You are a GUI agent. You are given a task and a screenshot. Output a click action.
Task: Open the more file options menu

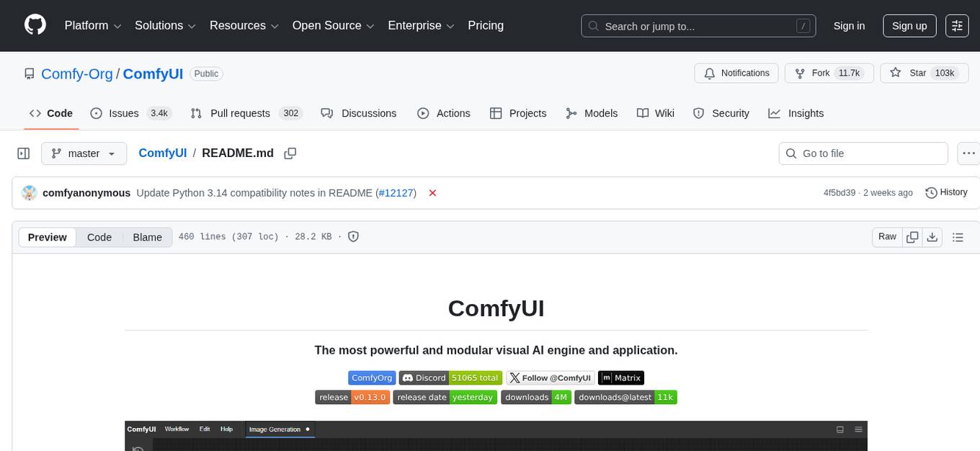click(x=968, y=153)
